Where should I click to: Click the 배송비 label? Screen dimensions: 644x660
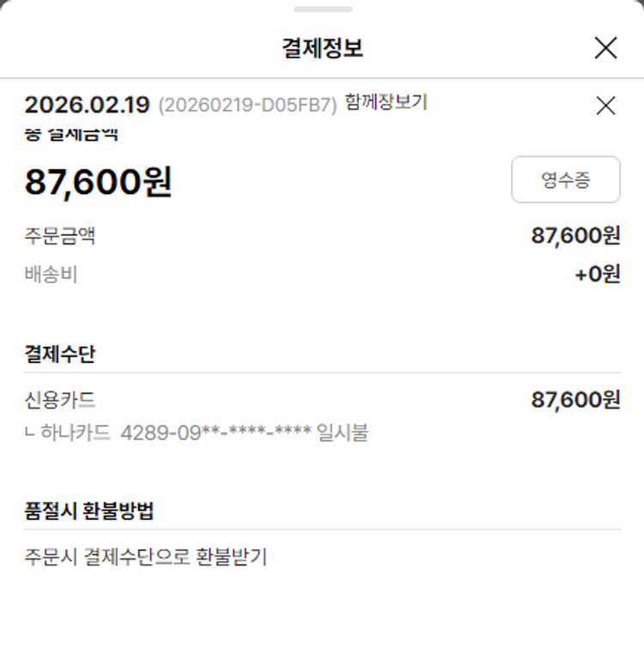tap(51, 275)
